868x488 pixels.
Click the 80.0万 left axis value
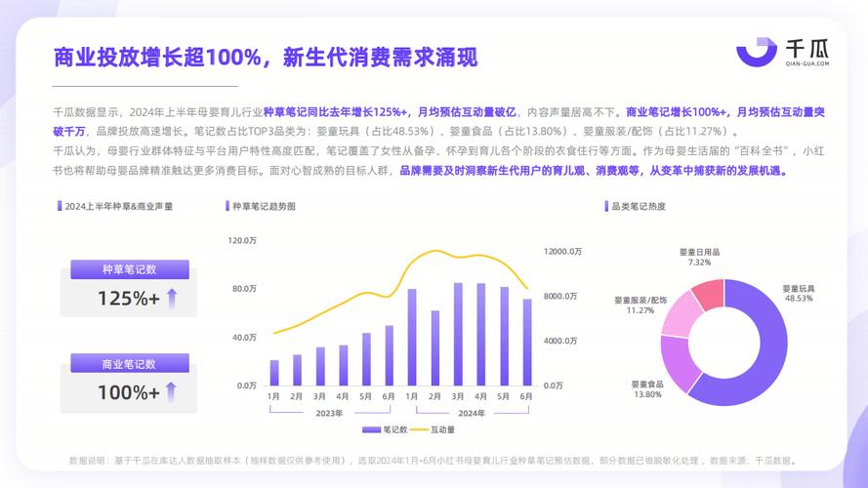(x=244, y=289)
